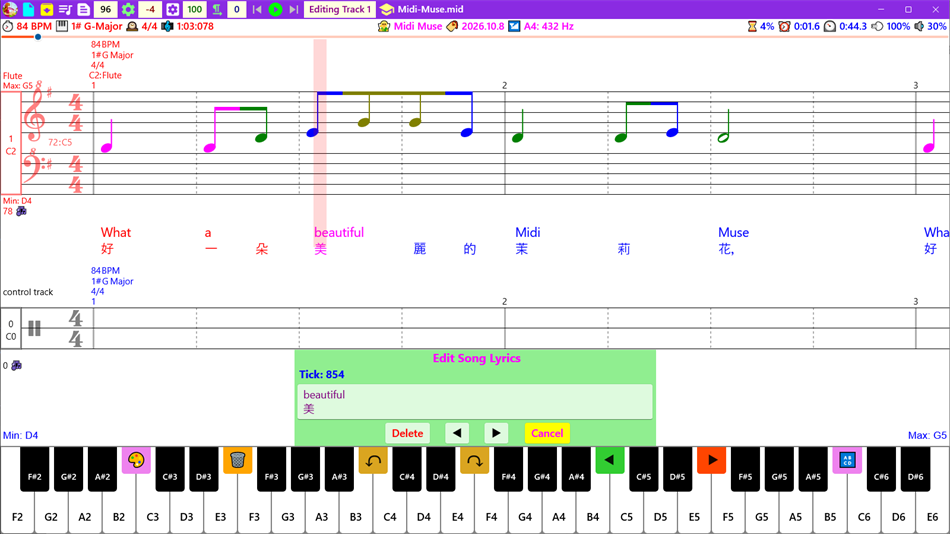Select the lyric word 'beautiful' in the score
The width and height of the screenshot is (950, 534).
(339, 233)
